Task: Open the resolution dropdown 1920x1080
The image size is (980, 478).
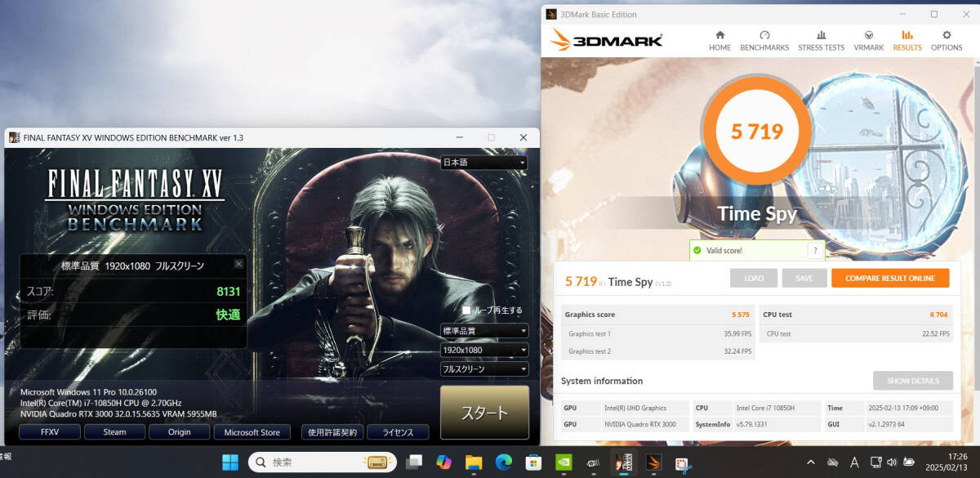Action: pos(484,350)
